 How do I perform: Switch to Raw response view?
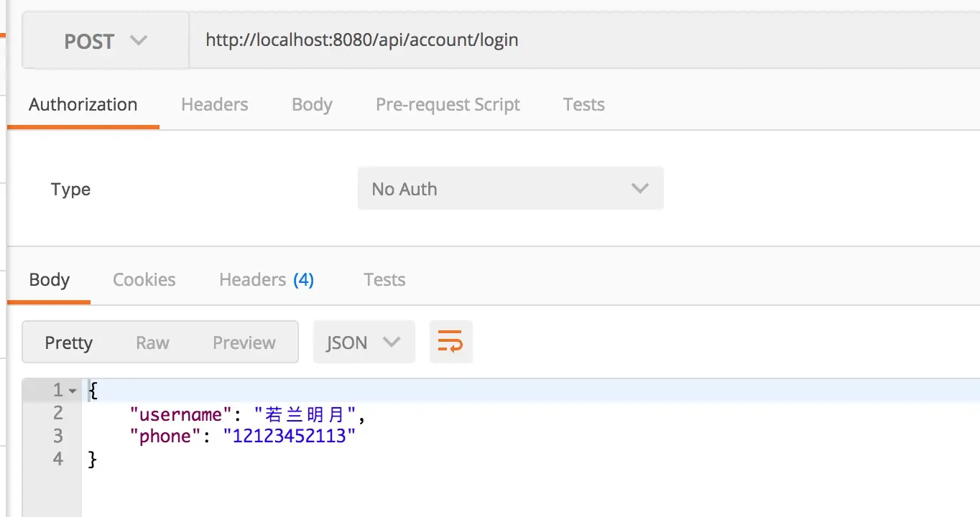click(152, 343)
